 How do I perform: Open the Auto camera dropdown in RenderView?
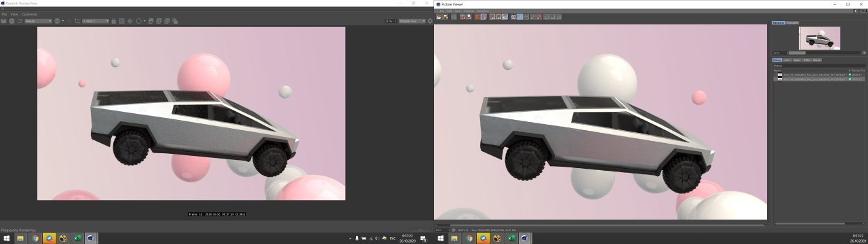[96, 21]
